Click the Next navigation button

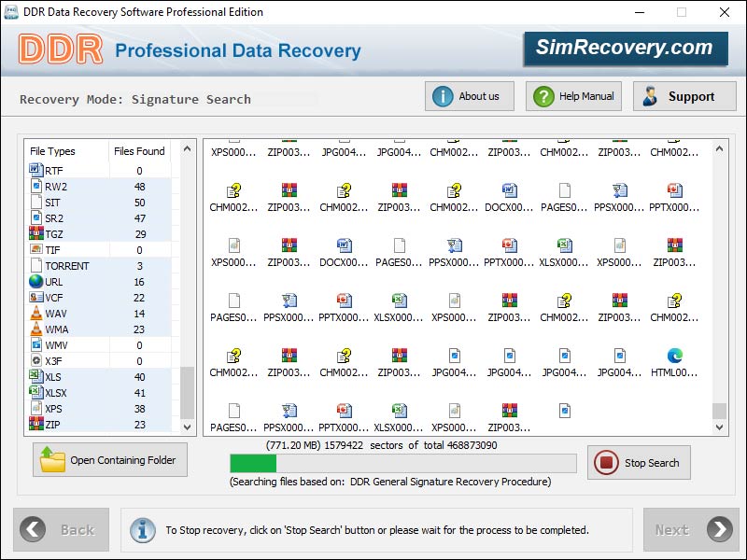click(691, 529)
